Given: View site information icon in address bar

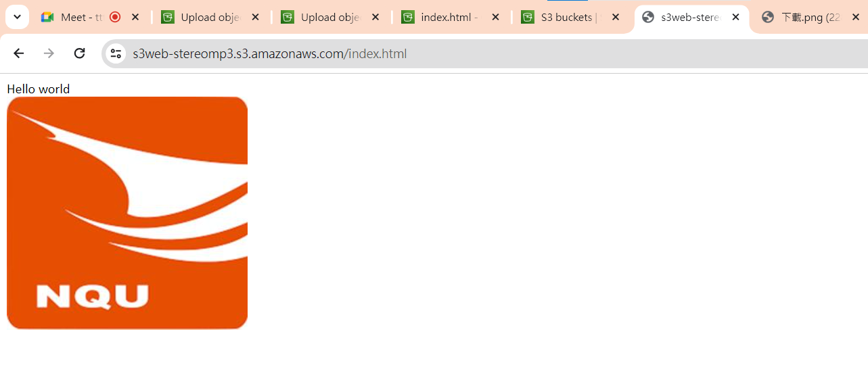Looking at the screenshot, I should (116, 53).
